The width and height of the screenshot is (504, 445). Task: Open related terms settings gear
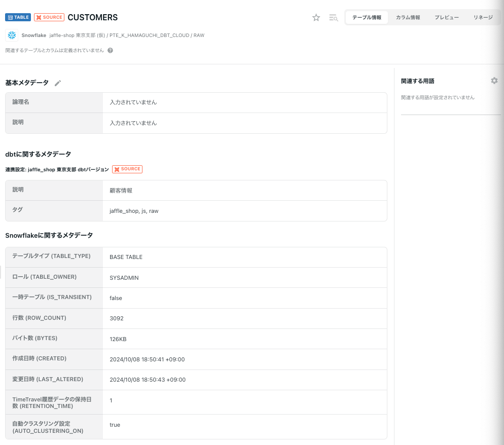point(494,81)
